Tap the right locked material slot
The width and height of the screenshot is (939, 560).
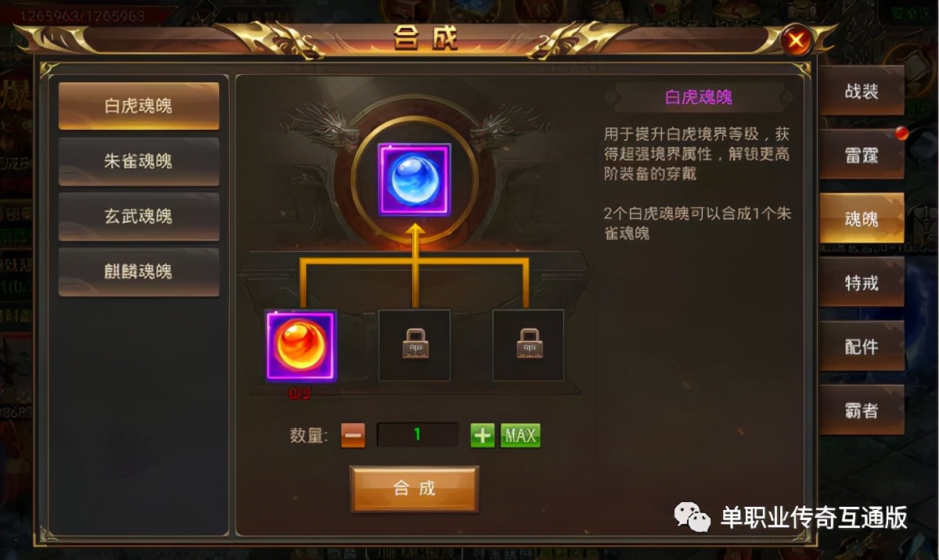tap(528, 345)
